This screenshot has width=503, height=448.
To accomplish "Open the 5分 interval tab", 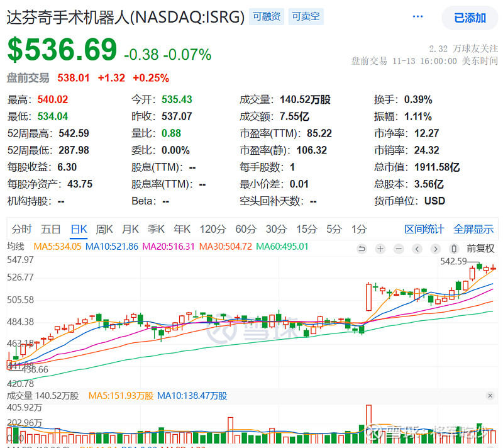I will click(x=334, y=229).
